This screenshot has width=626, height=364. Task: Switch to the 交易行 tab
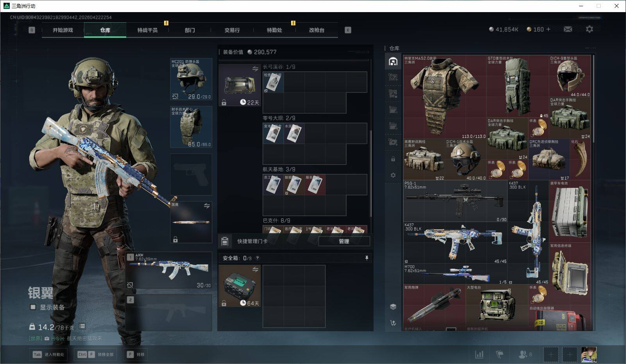tap(232, 30)
